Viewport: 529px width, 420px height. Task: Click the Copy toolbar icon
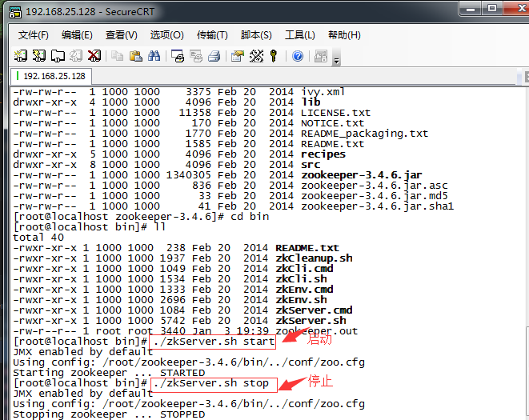[117, 56]
